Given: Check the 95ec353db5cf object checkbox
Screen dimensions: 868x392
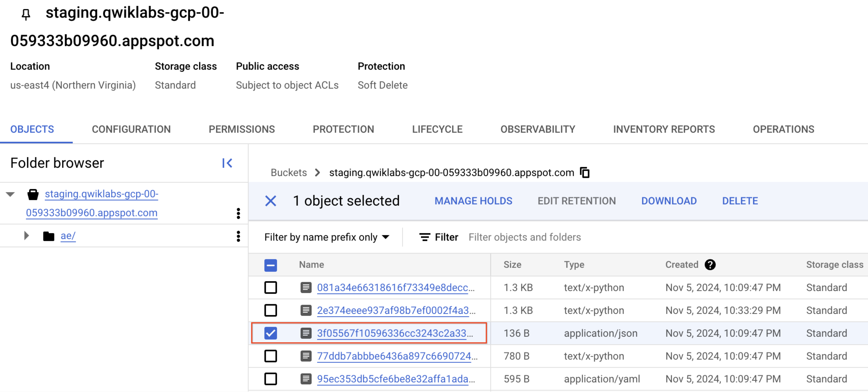Looking at the screenshot, I should point(271,379).
